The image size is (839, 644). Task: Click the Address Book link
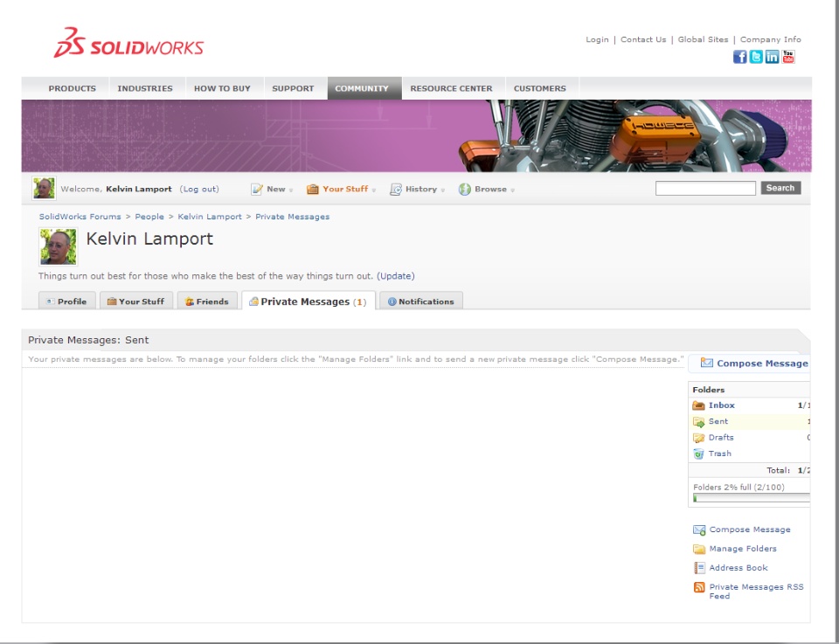click(x=738, y=568)
